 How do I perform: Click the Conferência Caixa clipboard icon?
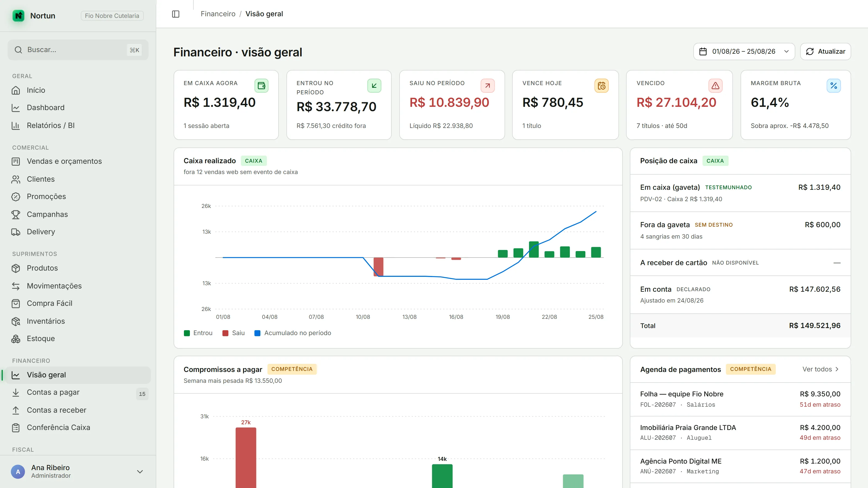point(16,428)
